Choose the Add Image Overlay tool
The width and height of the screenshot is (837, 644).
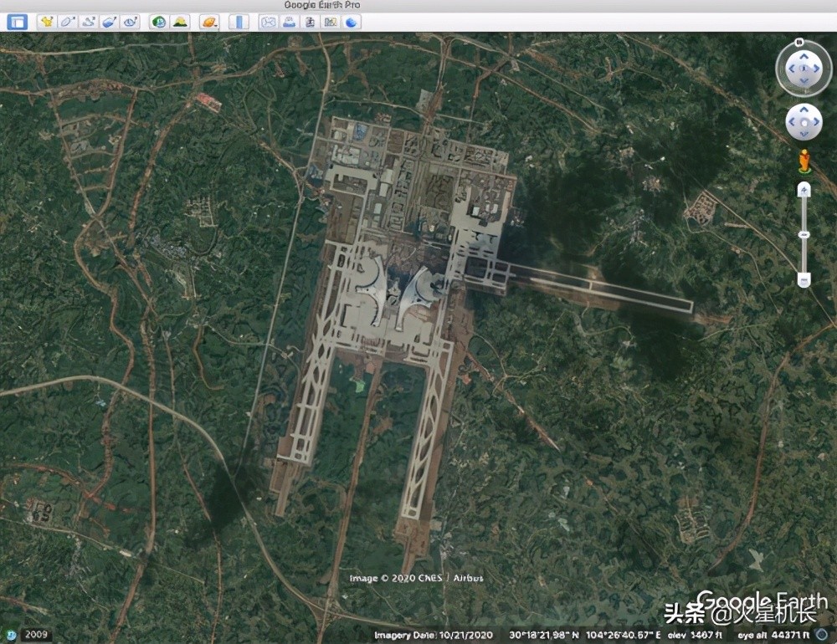(110, 22)
